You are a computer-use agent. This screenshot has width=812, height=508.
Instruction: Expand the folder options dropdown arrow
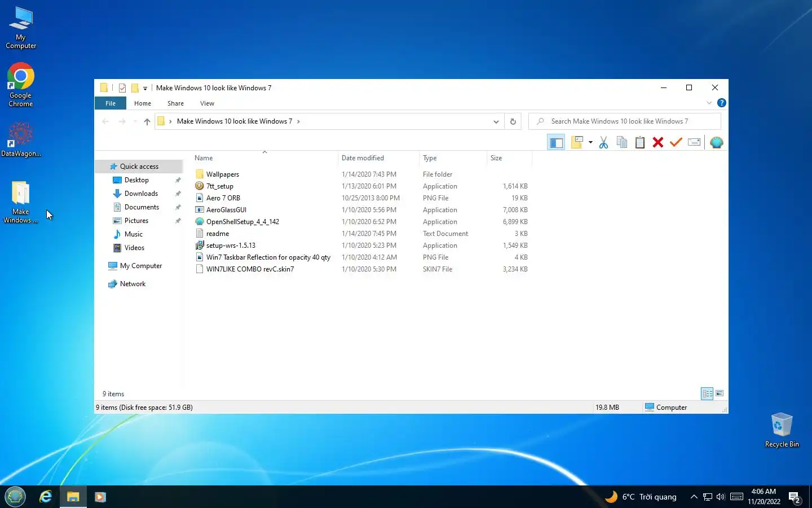click(590, 142)
